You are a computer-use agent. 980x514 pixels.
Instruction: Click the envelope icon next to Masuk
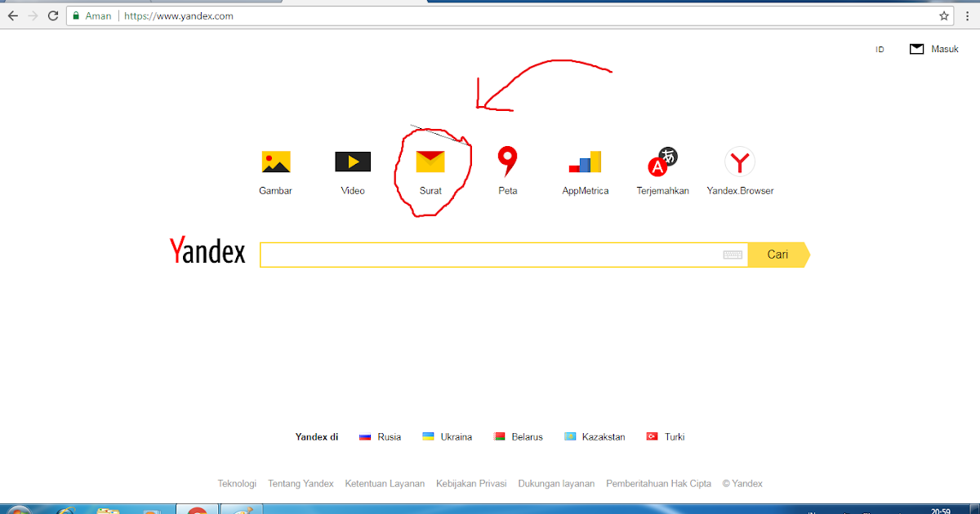[916, 48]
